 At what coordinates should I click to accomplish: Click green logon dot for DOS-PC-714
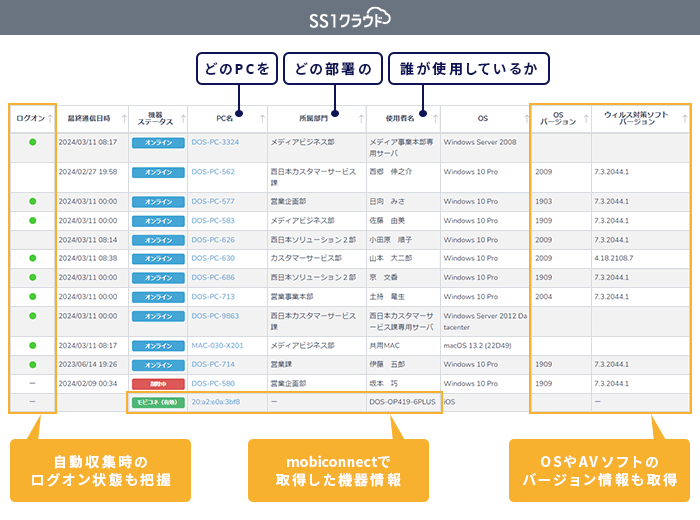click(x=33, y=365)
